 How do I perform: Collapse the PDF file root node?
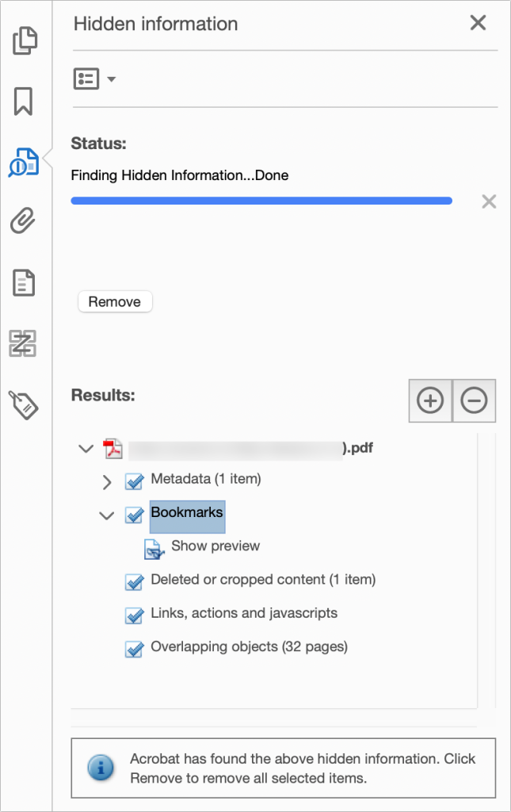86,449
